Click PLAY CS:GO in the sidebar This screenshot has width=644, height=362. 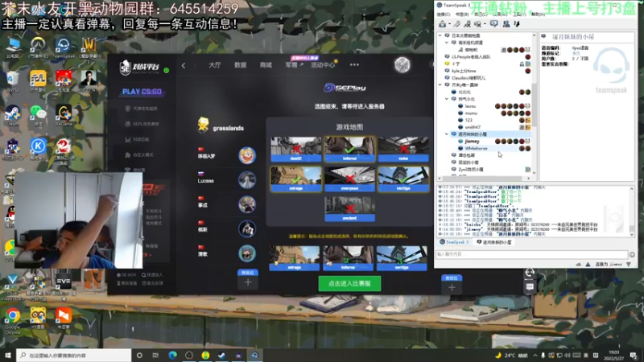pos(142,92)
